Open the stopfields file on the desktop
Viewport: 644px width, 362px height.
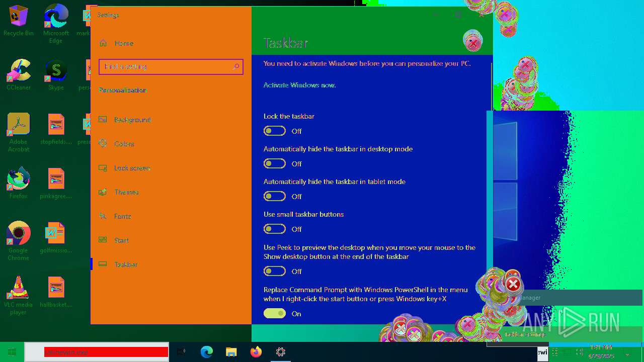(56, 129)
